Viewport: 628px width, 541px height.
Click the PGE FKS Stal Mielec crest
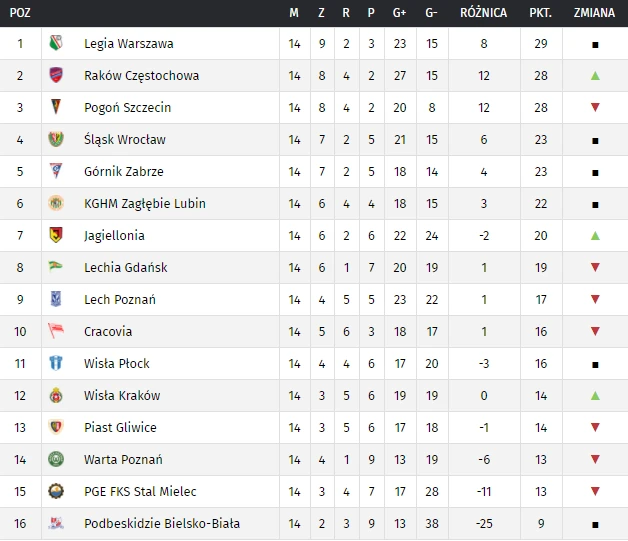click(x=56, y=492)
